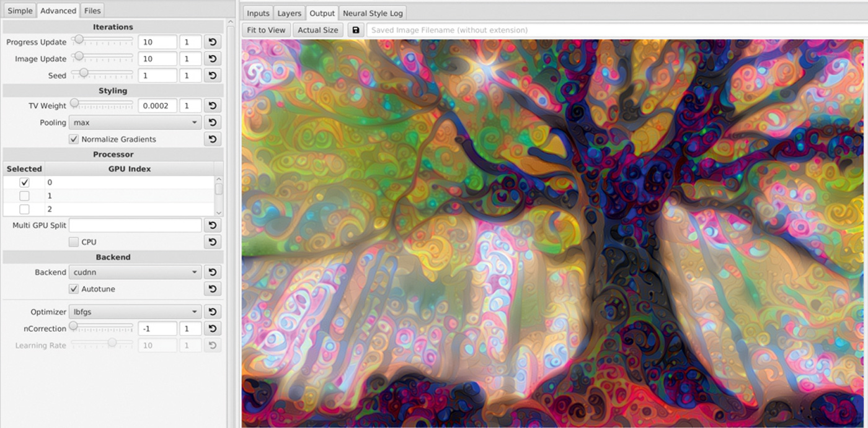This screenshot has height=428, width=868.
Task: Enable the CPU checkbox
Action: [74, 242]
